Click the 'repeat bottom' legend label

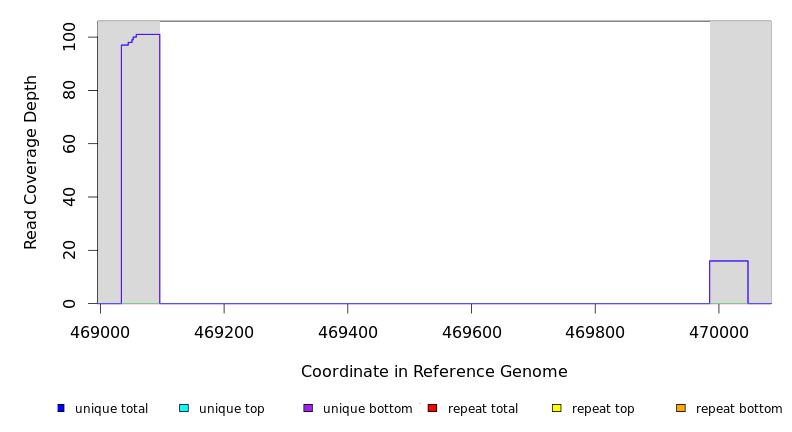click(739, 409)
